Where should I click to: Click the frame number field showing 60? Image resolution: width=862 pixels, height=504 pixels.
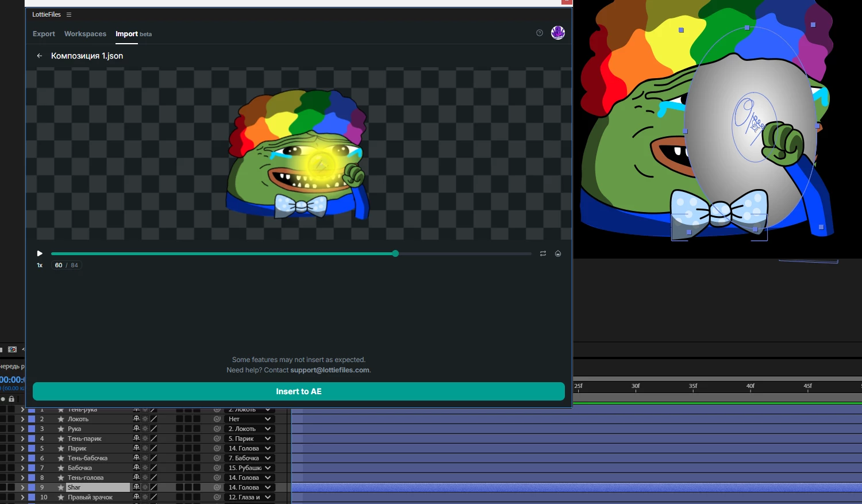59,265
